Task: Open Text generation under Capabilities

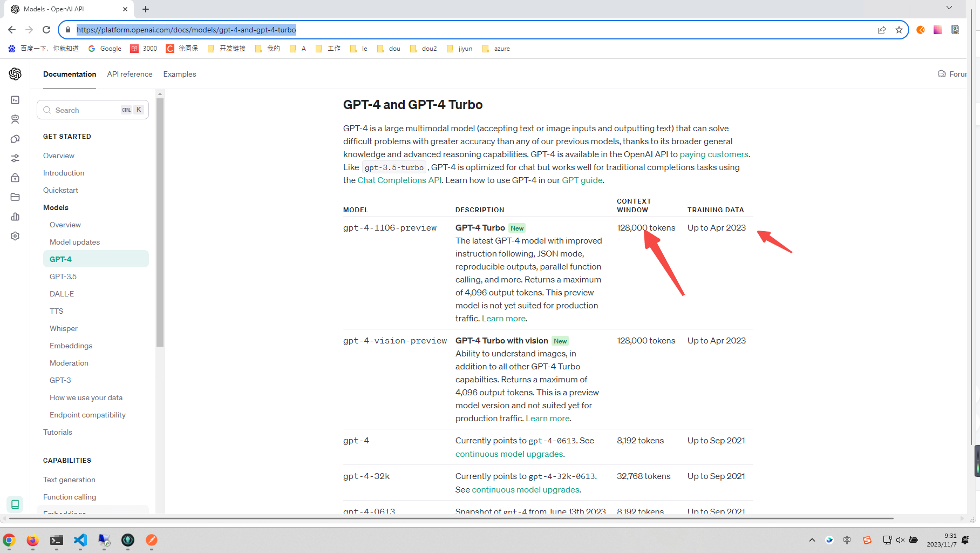Action: [x=69, y=480]
